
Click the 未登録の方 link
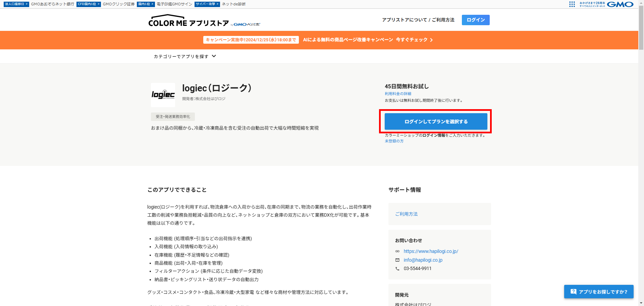[394, 141]
